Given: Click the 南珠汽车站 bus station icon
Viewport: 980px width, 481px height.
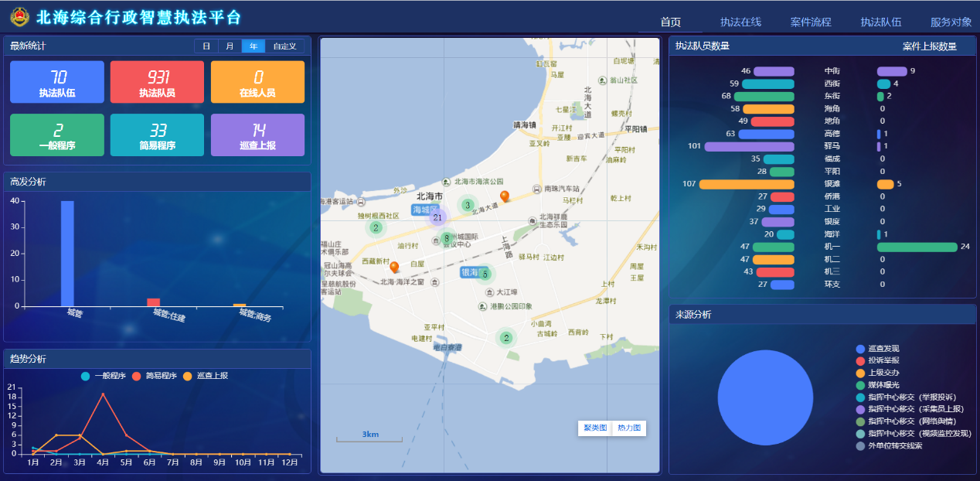Looking at the screenshot, I should point(537,189).
